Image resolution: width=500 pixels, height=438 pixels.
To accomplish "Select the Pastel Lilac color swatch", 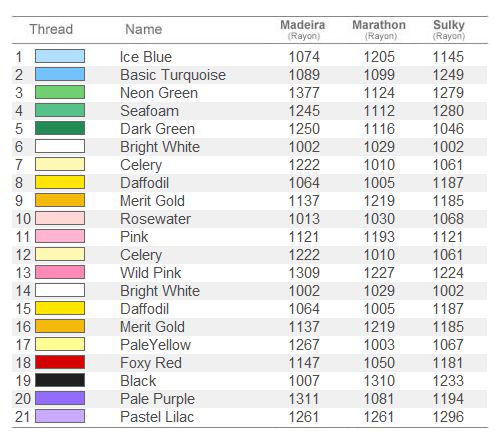I will click(x=60, y=416).
